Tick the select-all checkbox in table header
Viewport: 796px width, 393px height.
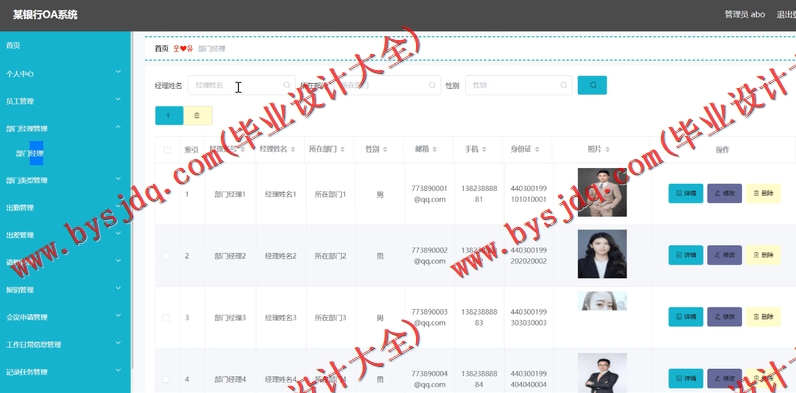pos(167,150)
